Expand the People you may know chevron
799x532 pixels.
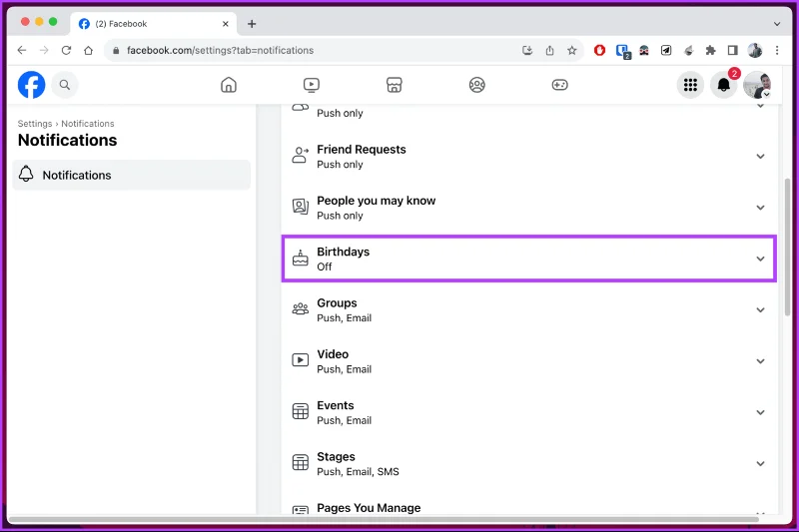pos(760,208)
